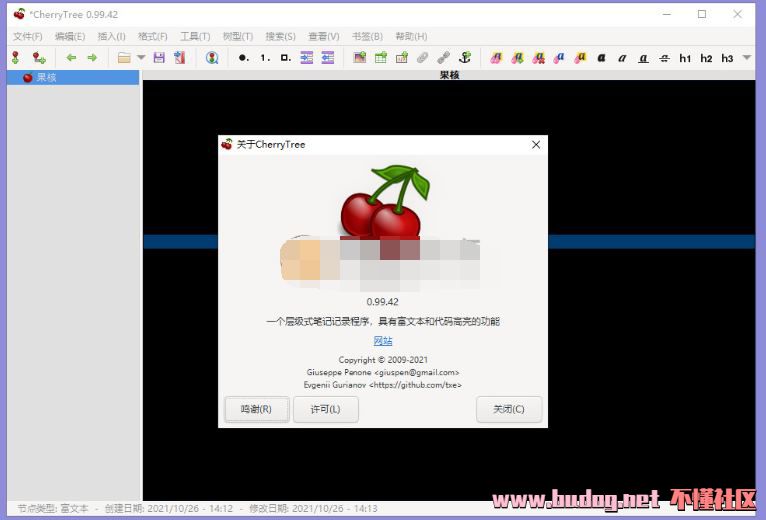Open the 插入(I) menu
This screenshot has height=520, width=766.
pyautogui.click(x=111, y=37)
